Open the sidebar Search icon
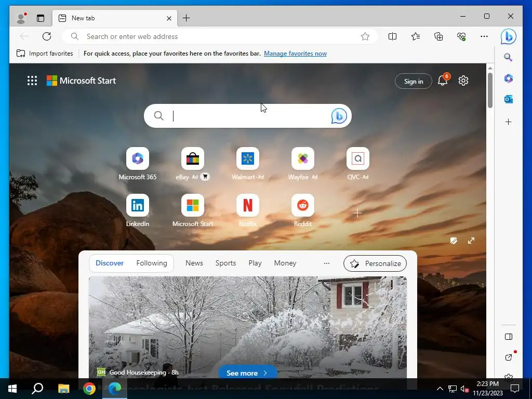Image resolution: width=532 pixels, height=399 pixels. (508, 57)
